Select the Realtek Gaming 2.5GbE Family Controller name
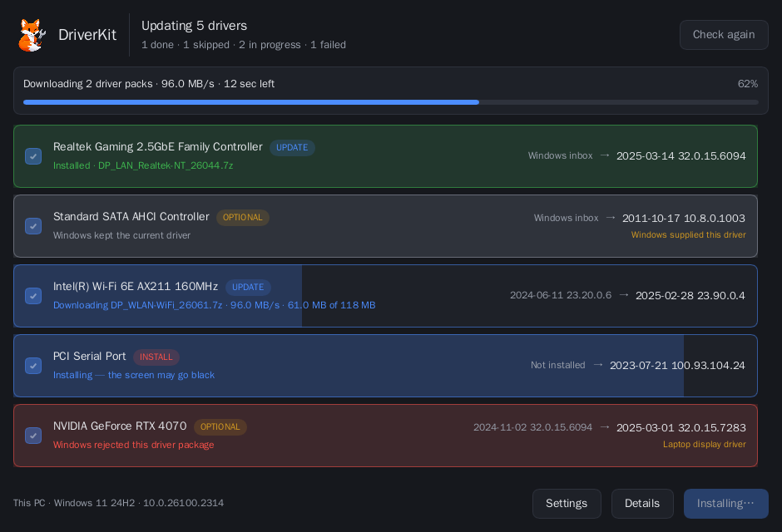 pos(157,147)
